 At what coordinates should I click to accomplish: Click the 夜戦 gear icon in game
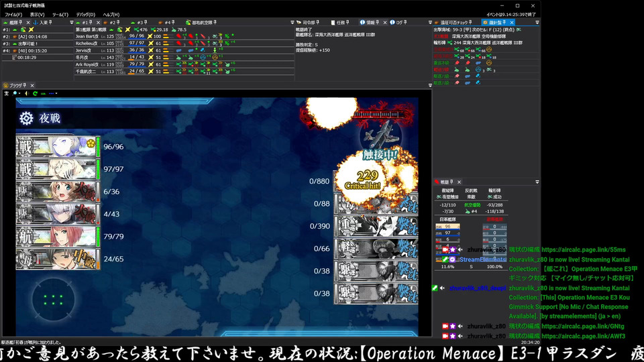[26, 118]
